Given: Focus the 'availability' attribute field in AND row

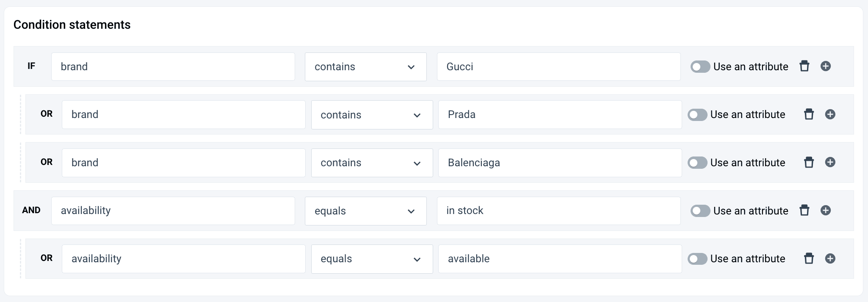Looking at the screenshot, I should pyautogui.click(x=173, y=211).
